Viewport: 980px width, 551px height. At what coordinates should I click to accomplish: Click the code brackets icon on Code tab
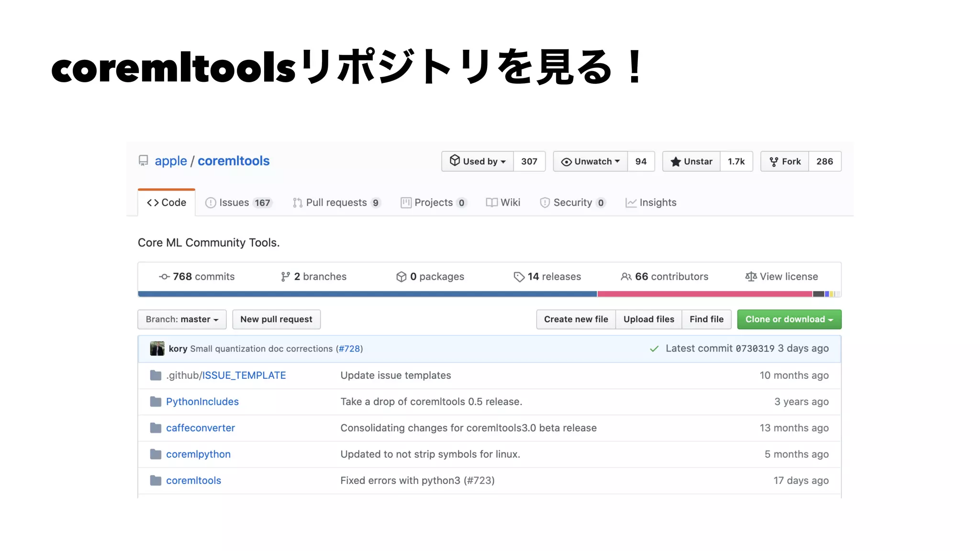point(153,203)
